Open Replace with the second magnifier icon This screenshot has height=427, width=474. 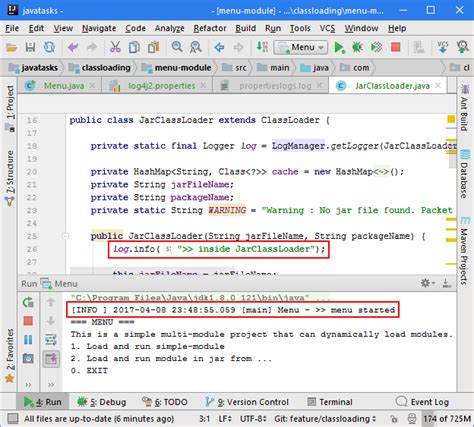click(196, 47)
